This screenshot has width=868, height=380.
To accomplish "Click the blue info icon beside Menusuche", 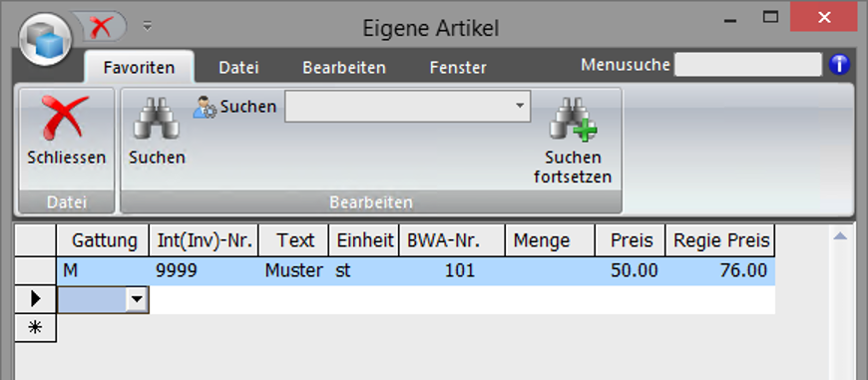I will pos(839,65).
